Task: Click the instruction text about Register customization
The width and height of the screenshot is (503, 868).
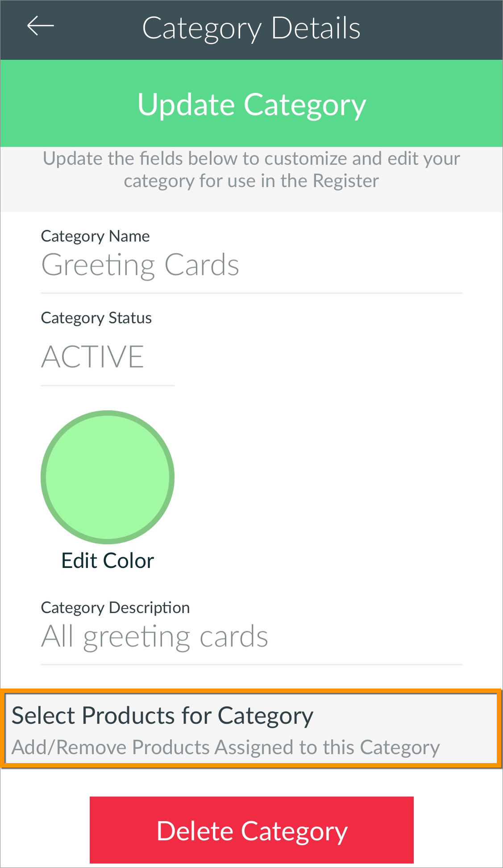Action: pos(251,170)
